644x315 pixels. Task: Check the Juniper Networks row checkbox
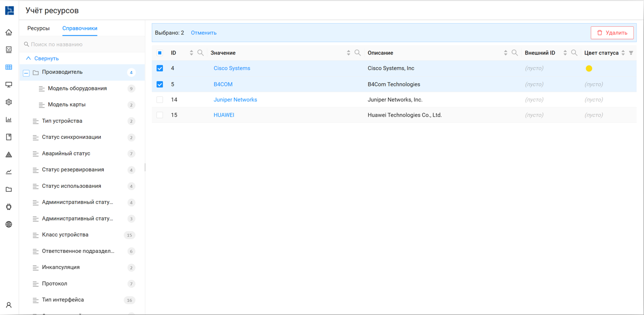point(160,100)
